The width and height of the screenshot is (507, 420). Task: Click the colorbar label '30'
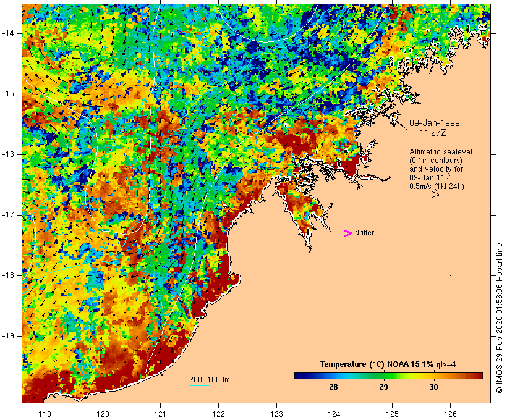pyautogui.click(x=433, y=387)
